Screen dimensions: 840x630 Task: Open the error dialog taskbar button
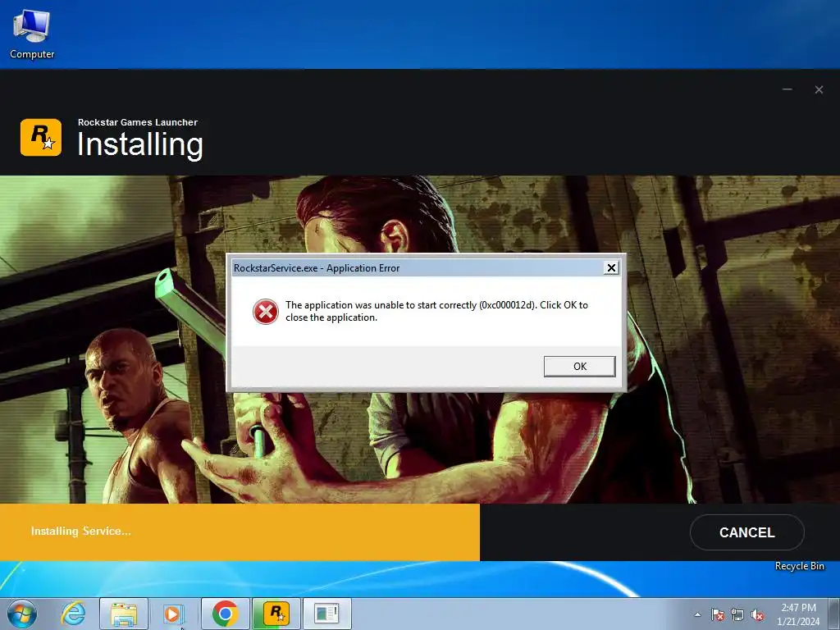click(327, 614)
